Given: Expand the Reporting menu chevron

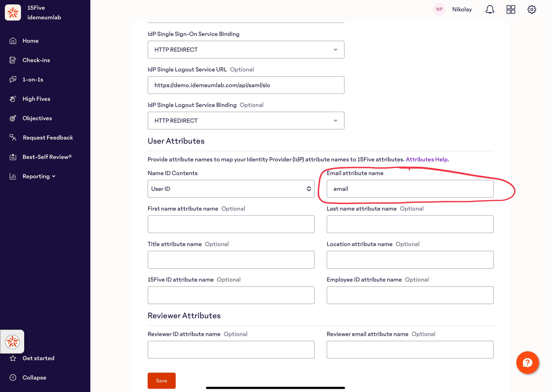Looking at the screenshot, I should pos(54,176).
